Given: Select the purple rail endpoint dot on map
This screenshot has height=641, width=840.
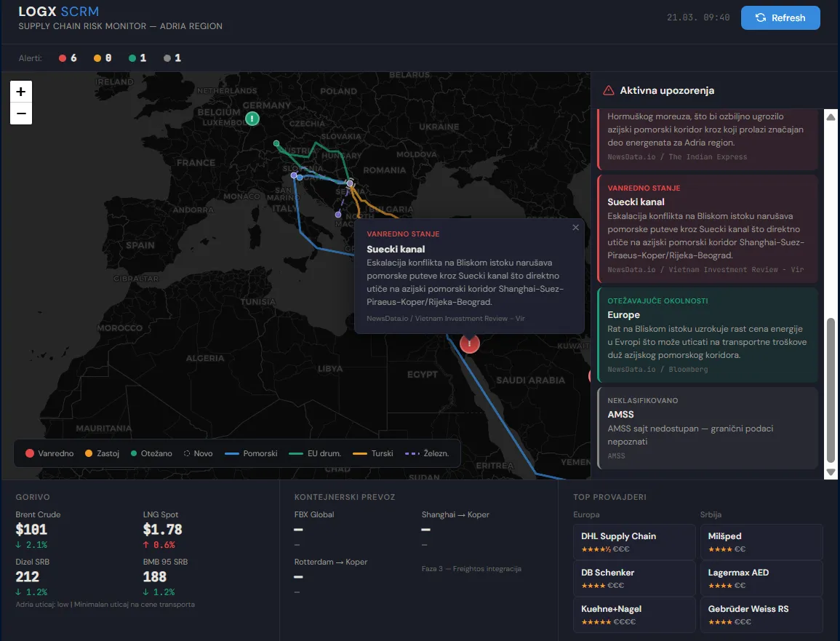Looking at the screenshot, I should click(338, 215).
